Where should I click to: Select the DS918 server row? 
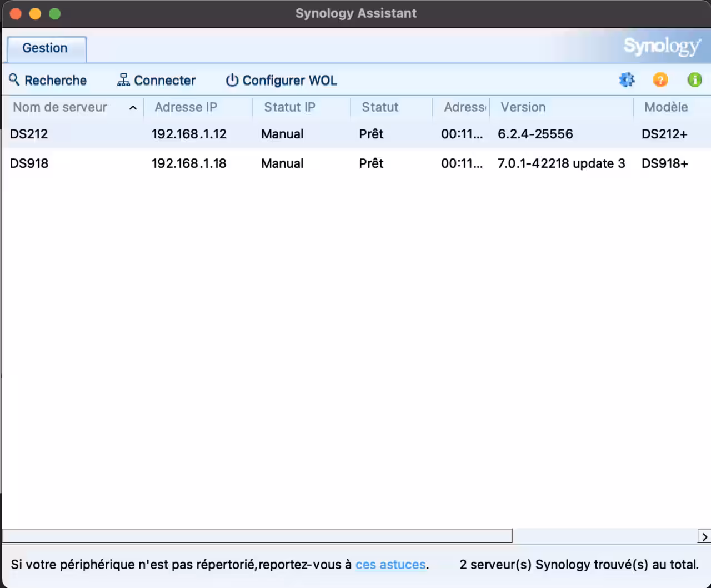(355, 163)
